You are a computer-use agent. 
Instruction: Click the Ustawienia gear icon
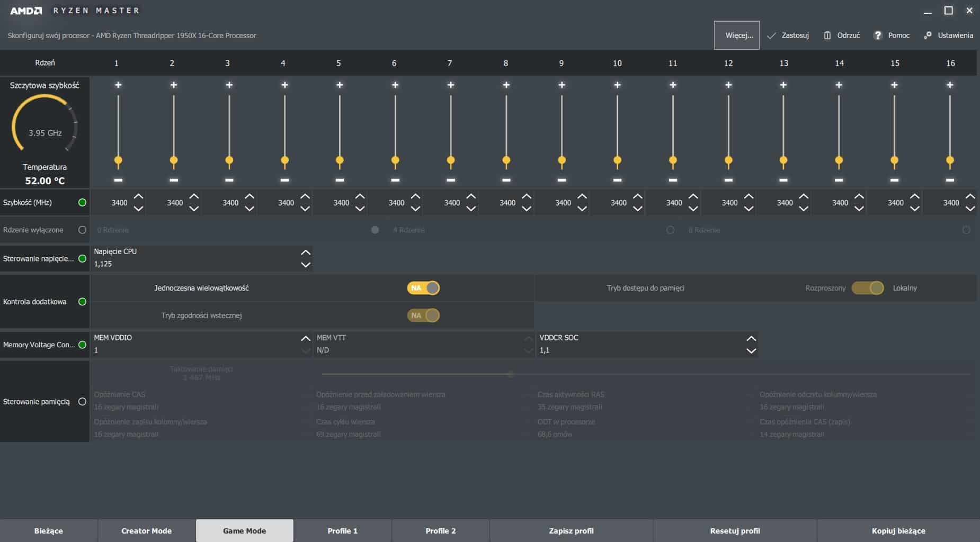pyautogui.click(x=928, y=35)
